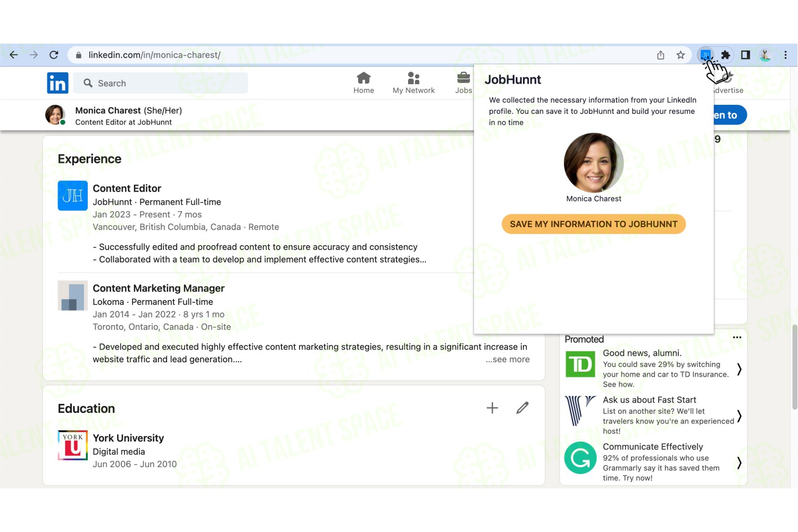Click the 'Monica Charest' name in the popup
The width and height of the screenshot is (798, 532).
click(x=594, y=198)
